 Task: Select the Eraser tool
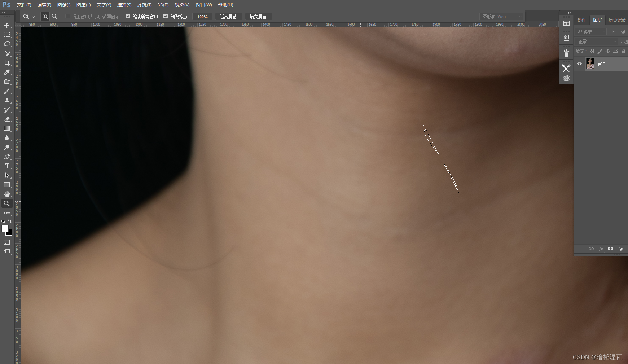(x=7, y=119)
